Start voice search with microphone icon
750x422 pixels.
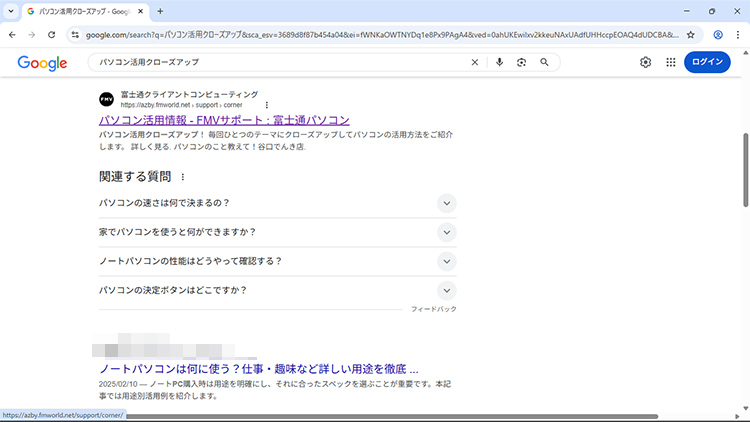[499, 62]
